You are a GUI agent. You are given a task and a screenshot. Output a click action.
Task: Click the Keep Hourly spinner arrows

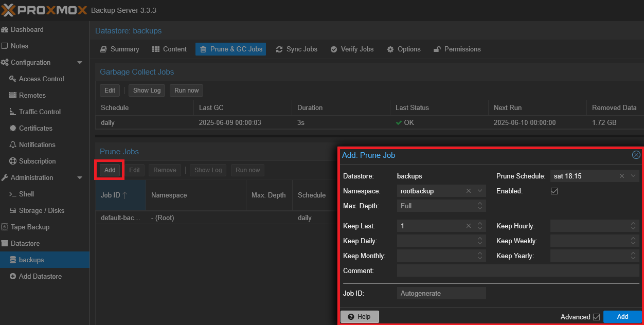[634, 226]
